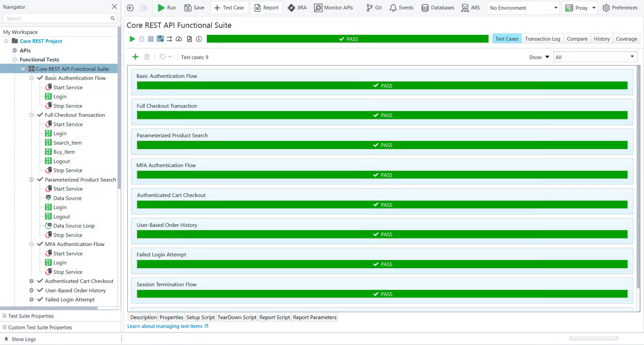Open Monitor APIs from the toolbar
644x345 pixels.
[333, 8]
